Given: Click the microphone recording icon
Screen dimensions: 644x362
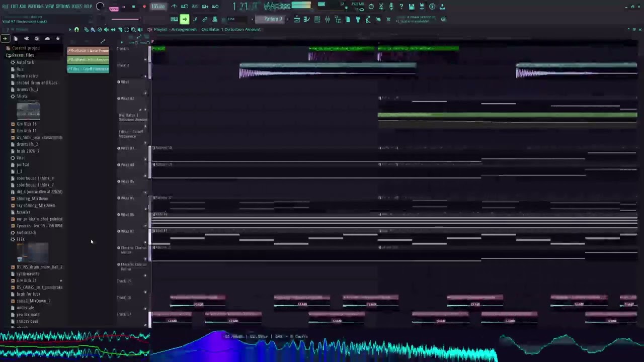Looking at the screenshot, I should (391, 7).
